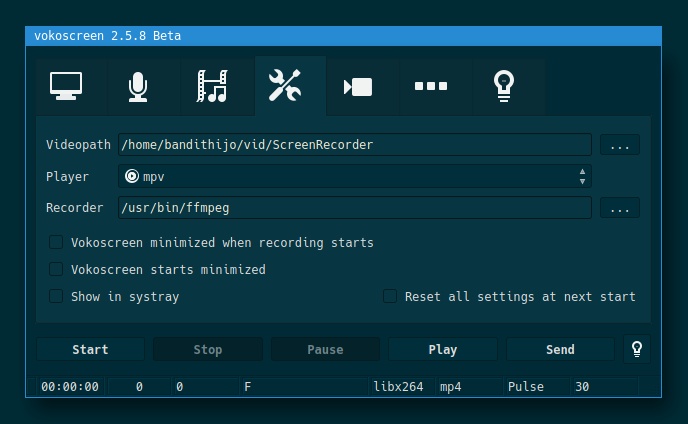Click the light bulb button beside Send
688x424 pixels.
coord(636,349)
